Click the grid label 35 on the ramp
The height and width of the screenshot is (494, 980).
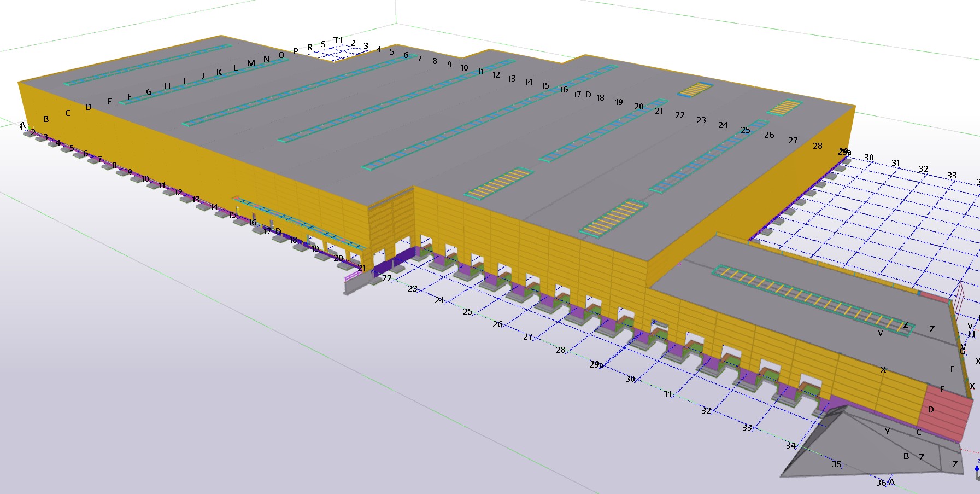click(836, 464)
